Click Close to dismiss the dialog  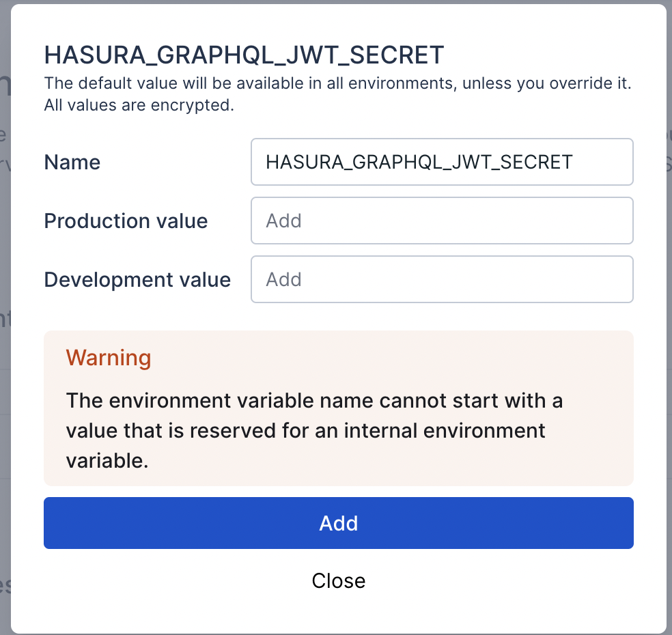(x=338, y=580)
